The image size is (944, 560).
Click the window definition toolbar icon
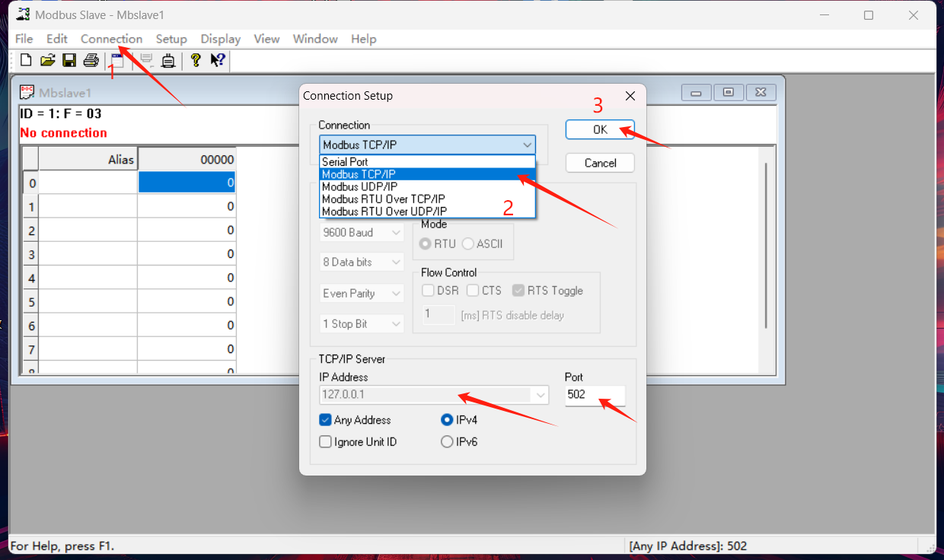click(x=118, y=60)
